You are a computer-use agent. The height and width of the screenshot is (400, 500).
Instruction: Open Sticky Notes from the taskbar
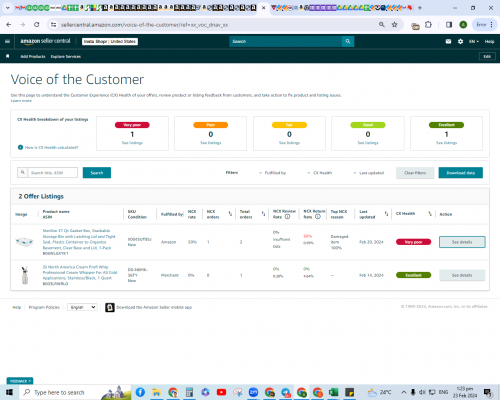[x=349, y=392]
